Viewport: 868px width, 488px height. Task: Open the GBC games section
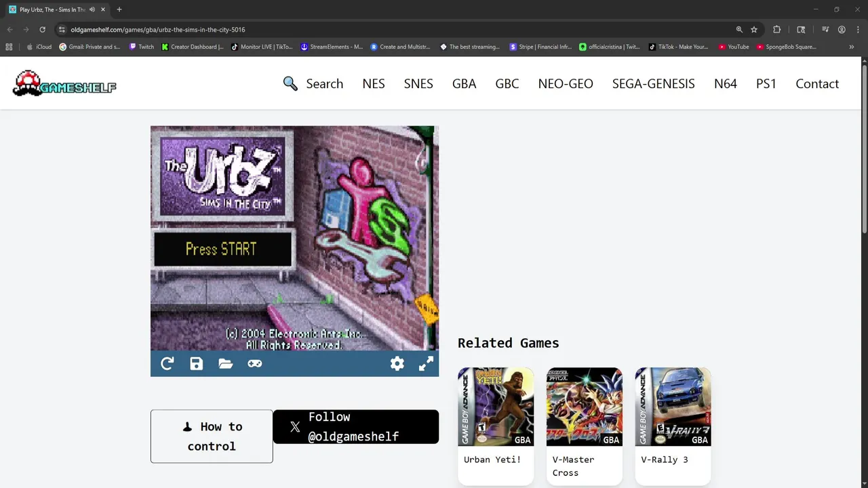(x=507, y=83)
